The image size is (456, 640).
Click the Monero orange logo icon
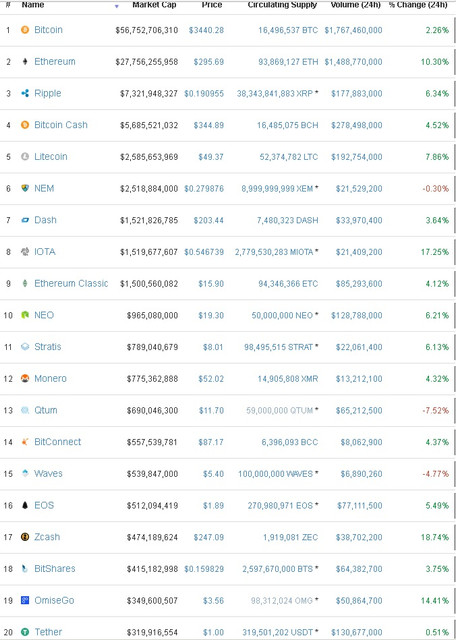pos(25,378)
